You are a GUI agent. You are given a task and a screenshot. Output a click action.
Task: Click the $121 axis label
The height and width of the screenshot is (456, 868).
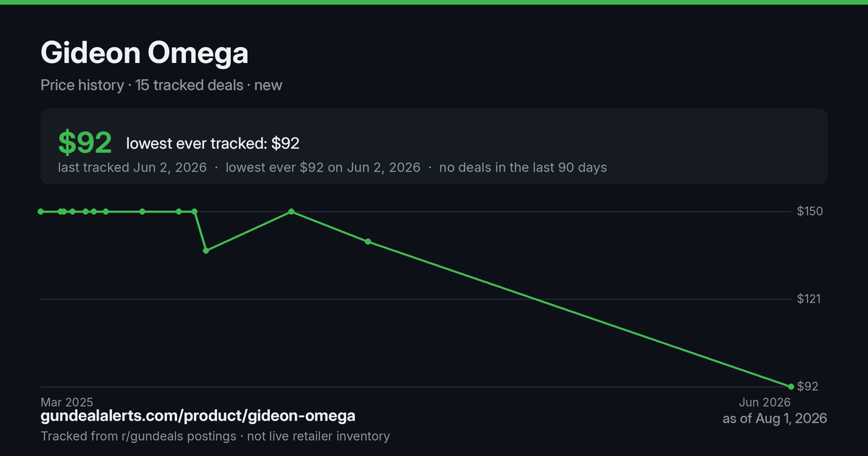[809, 299]
